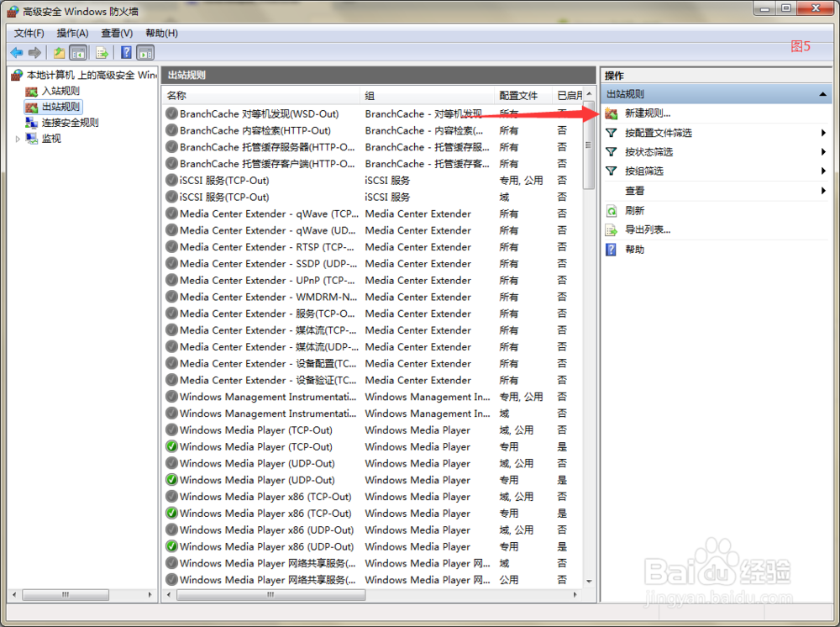This screenshot has width=840, height=627.
Task: Select Windows Management Instrumentati... 域 profile rule
Action: [373, 414]
